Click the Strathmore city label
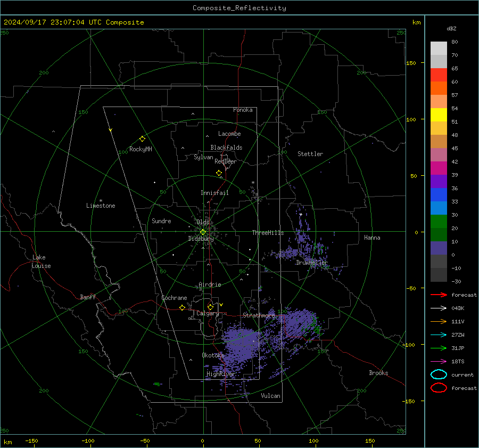The image size is (479, 448). [259, 315]
